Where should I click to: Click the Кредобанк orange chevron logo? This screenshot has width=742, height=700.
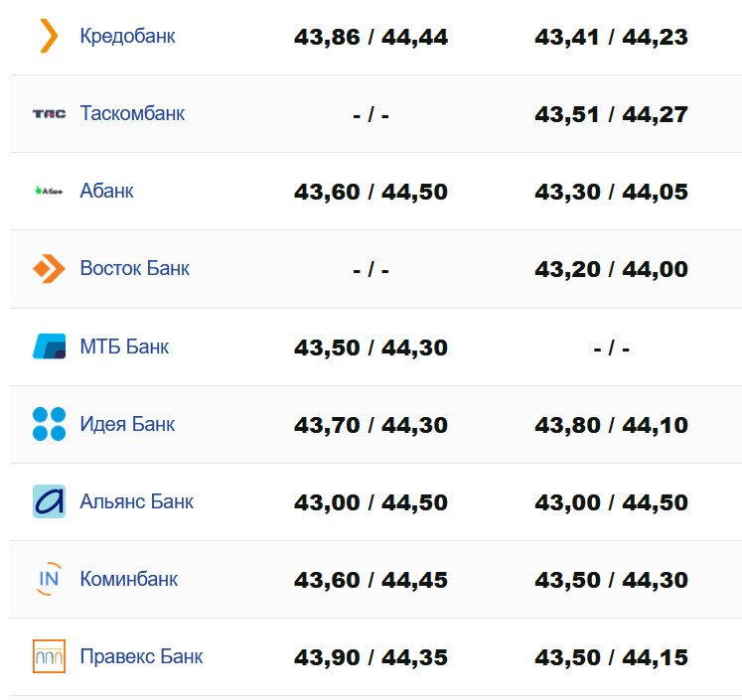[49, 36]
